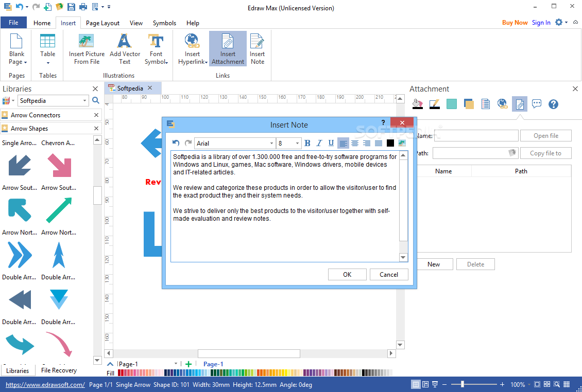Open the Arial font dropdown

(x=272, y=144)
